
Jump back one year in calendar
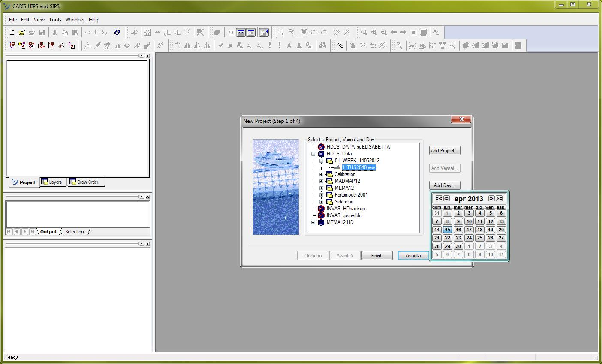point(439,198)
